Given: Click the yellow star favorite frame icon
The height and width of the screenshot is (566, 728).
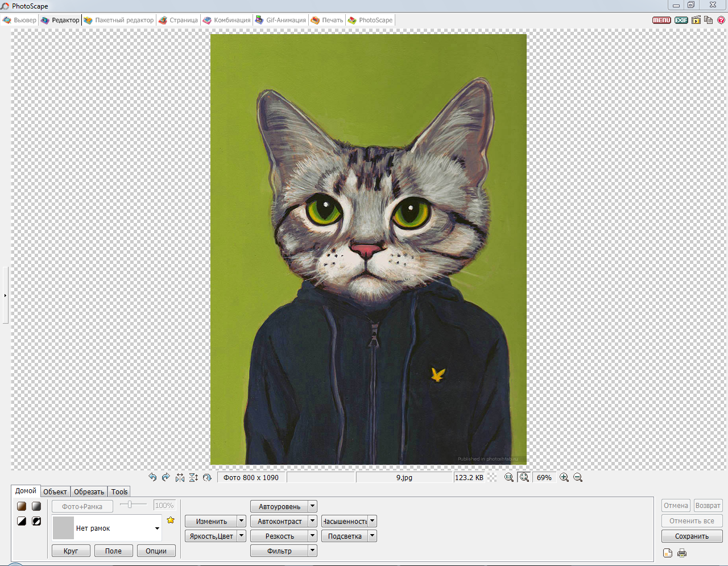Looking at the screenshot, I should 171,520.
